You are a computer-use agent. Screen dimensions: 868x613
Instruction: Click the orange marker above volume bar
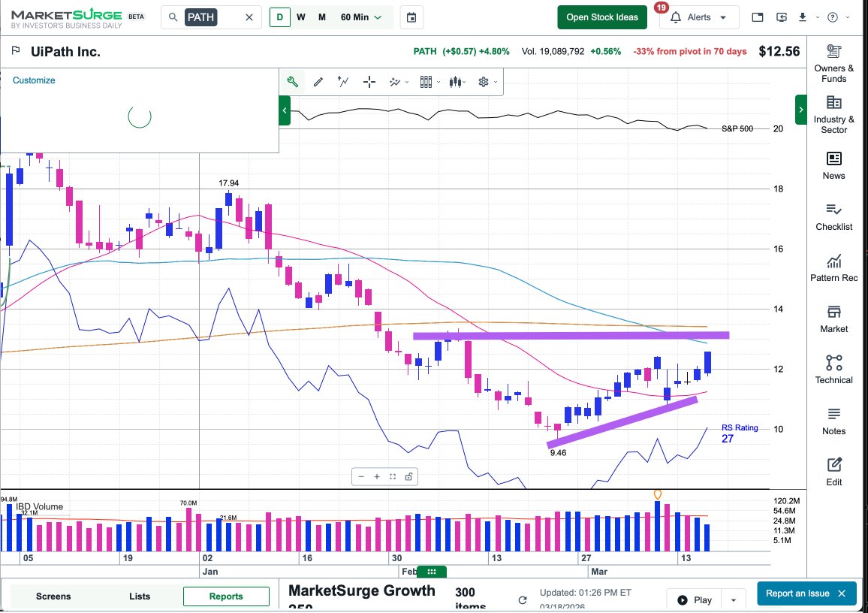658,494
